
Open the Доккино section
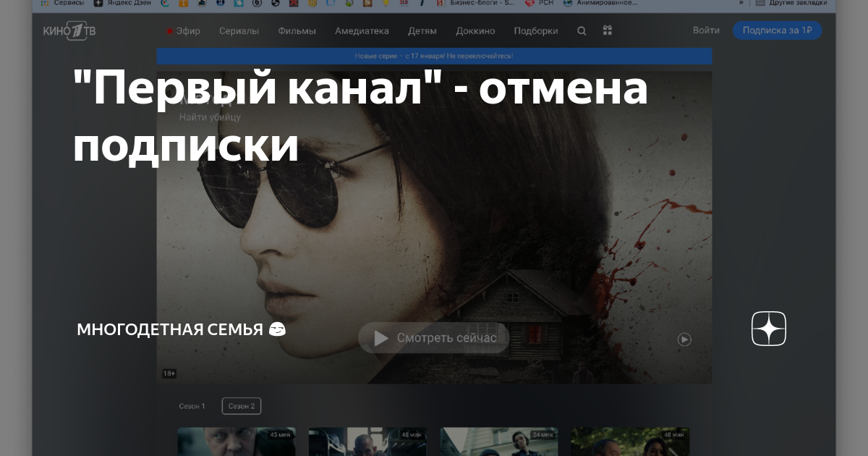(x=475, y=31)
